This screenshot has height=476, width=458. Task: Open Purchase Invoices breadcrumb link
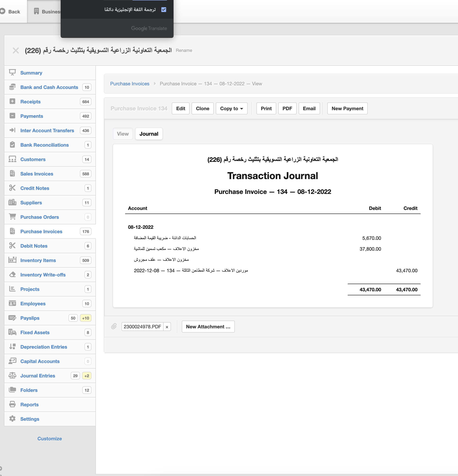130,84
